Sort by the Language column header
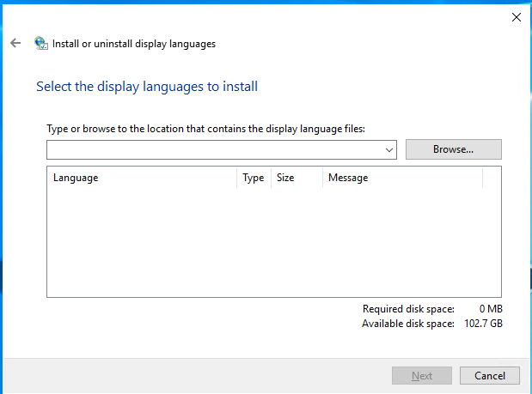 pyautogui.click(x=142, y=178)
